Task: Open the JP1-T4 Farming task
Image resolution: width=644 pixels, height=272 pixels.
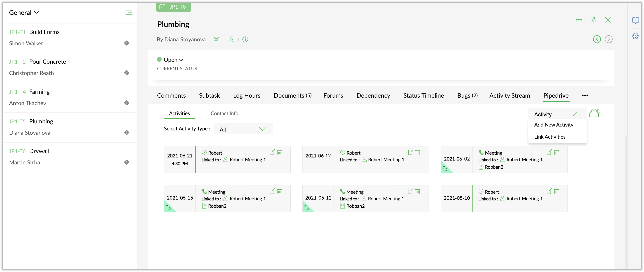Action: (39, 92)
